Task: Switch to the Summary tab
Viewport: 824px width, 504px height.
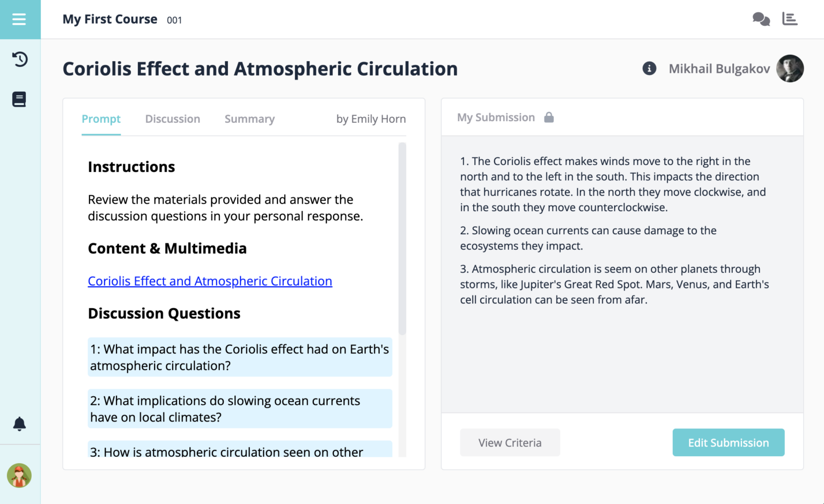Action: coord(249,118)
